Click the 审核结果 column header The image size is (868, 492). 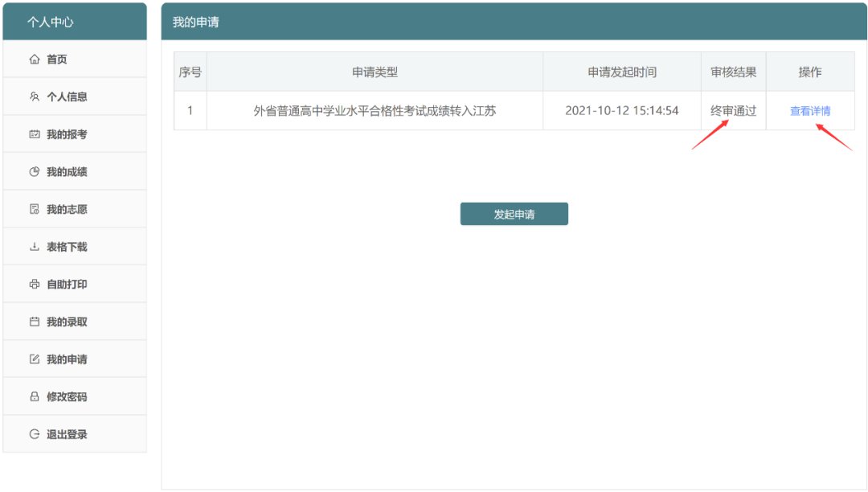733,72
